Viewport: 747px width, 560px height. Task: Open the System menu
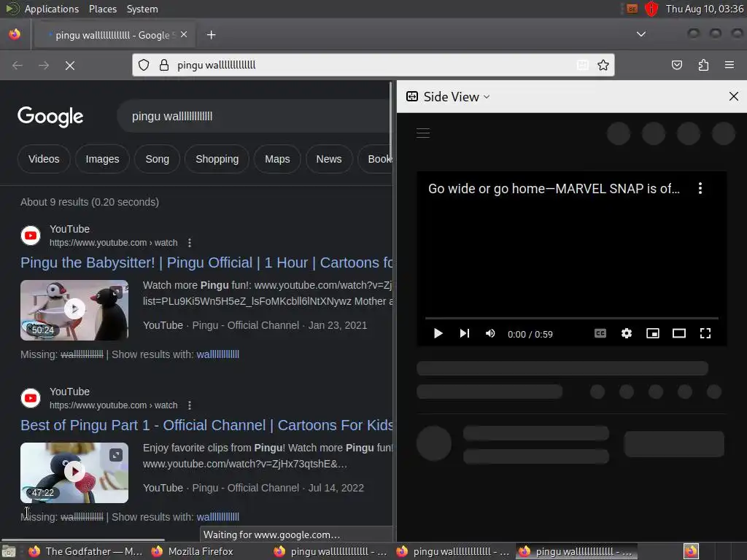click(142, 9)
